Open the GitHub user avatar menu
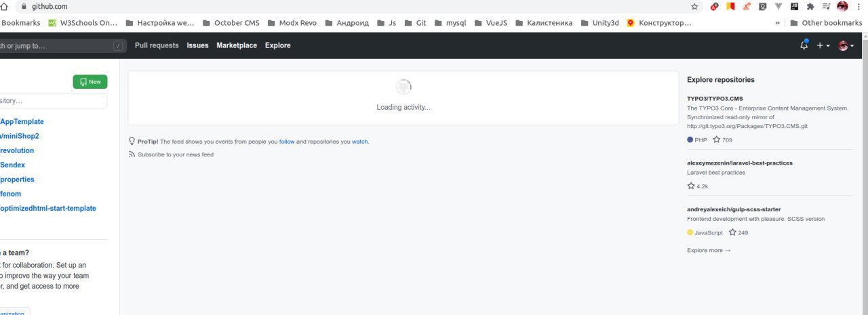Image resolution: width=868 pixels, height=315 pixels. [846, 45]
